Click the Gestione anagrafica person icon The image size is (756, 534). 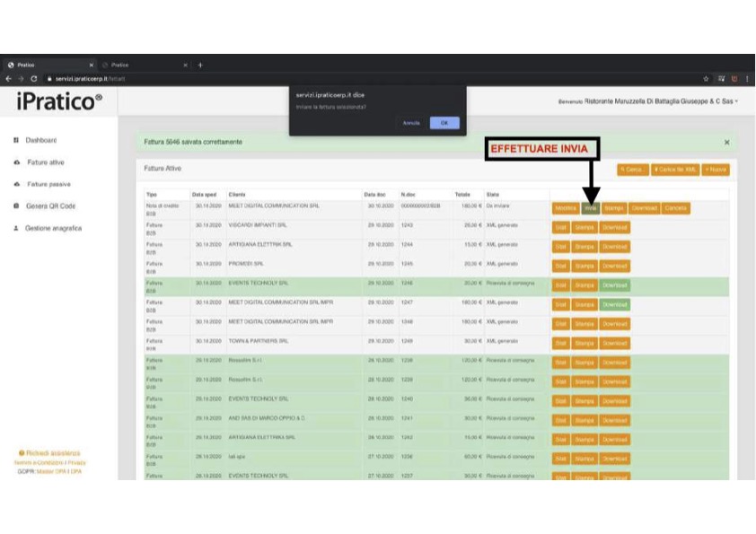(x=16, y=229)
